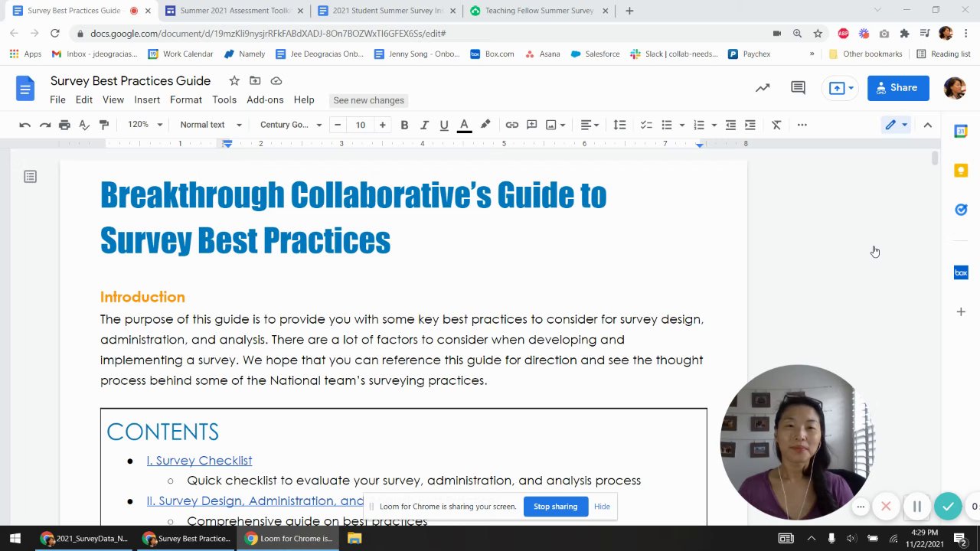Open bulleted list options arrow

pos(681,125)
